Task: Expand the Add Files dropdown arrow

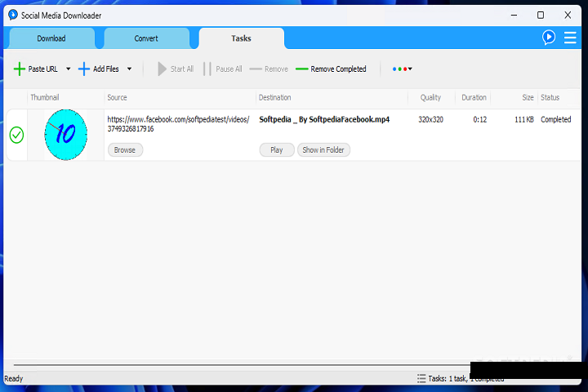Action: [129, 69]
